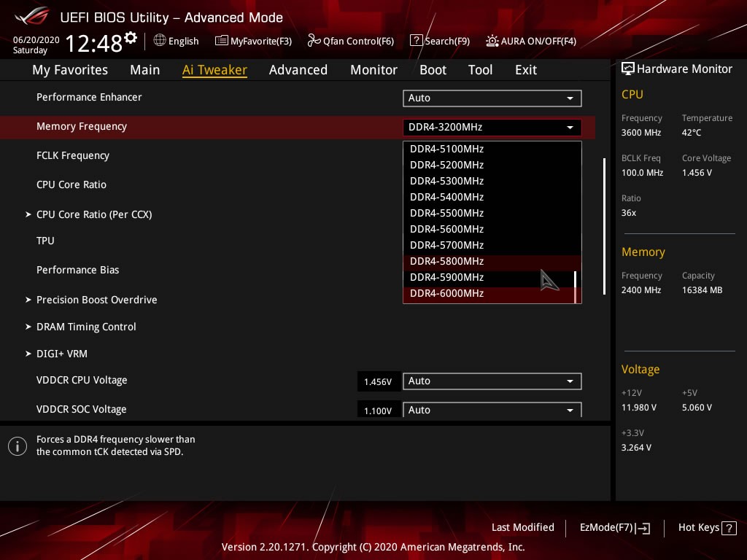Click the Search(F9) question mark icon
Image resolution: width=747 pixels, height=560 pixels.
tap(416, 41)
